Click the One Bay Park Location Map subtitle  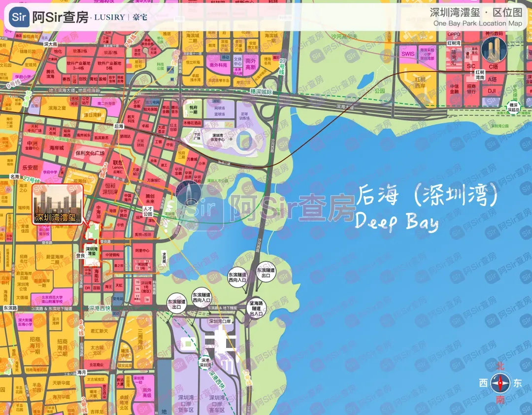[x=478, y=24]
